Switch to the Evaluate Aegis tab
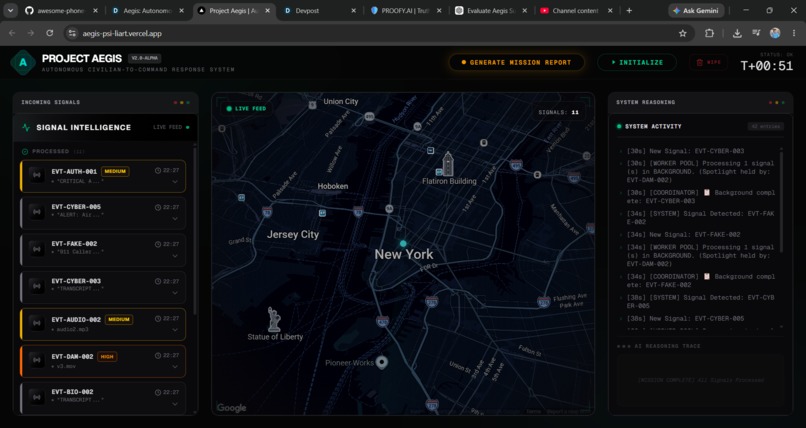806x428 pixels. pos(492,11)
